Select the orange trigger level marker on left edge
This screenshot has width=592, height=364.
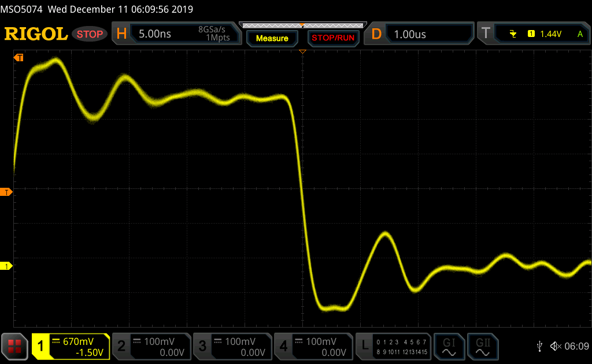click(6, 192)
